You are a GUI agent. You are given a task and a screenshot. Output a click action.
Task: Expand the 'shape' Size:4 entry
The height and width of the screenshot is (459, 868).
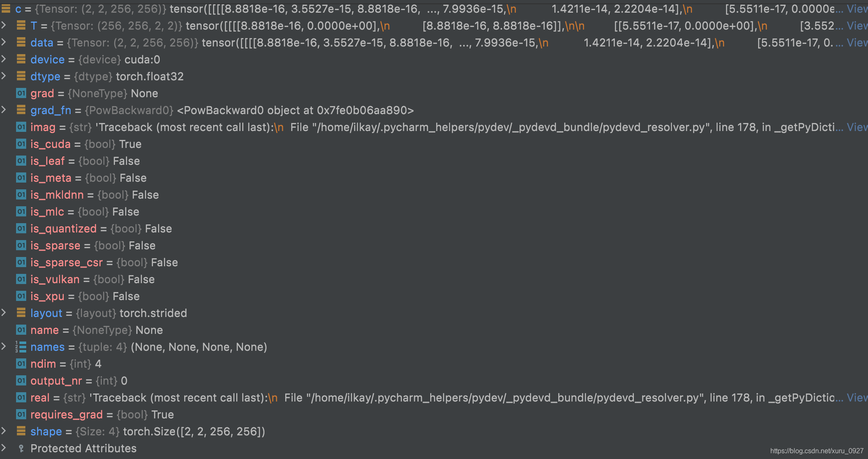coord(5,431)
